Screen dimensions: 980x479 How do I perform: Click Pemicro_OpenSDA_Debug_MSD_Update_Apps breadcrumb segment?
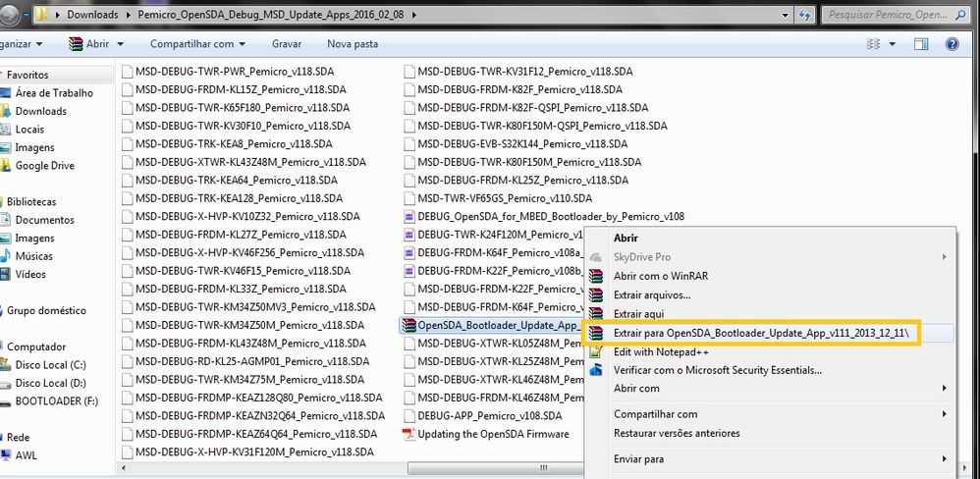[x=271, y=15]
